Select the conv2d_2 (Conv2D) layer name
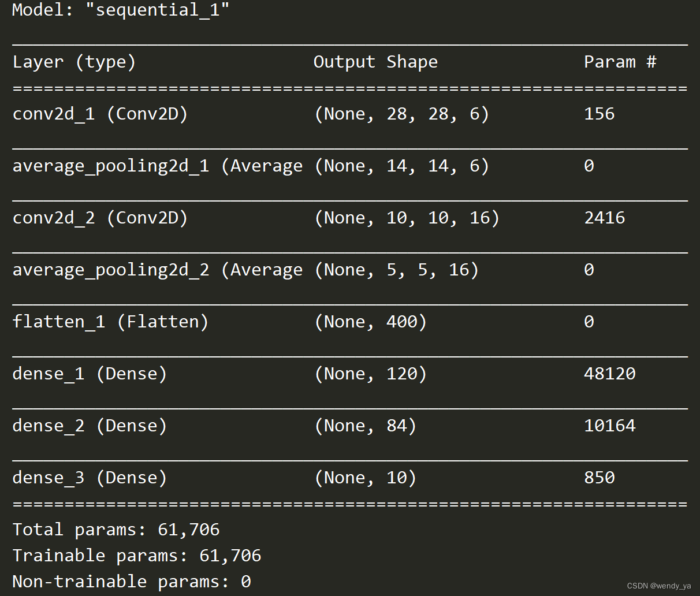The width and height of the screenshot is (700, 596). [100, 218]
